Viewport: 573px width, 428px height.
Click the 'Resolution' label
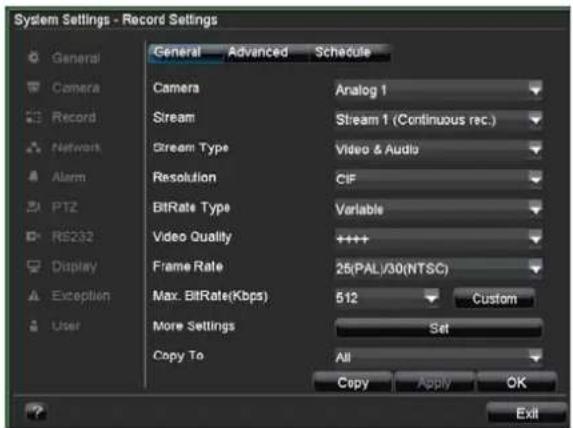[185, 177]
